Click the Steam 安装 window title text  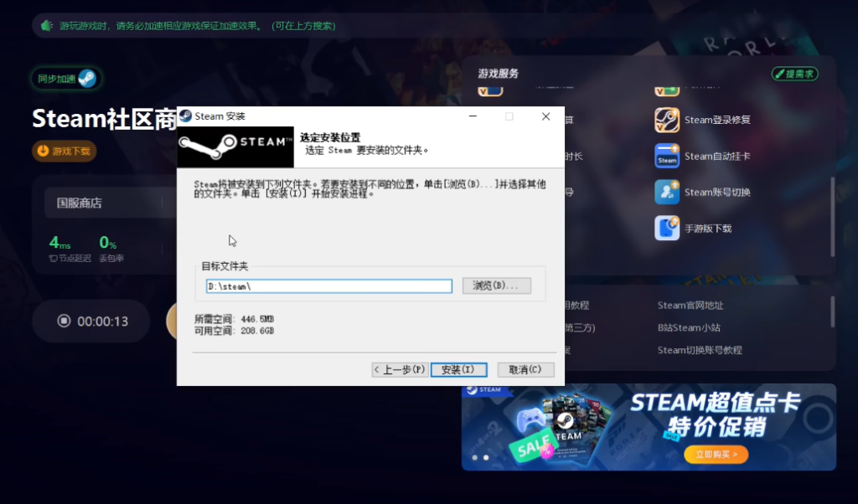coord(220,116)
